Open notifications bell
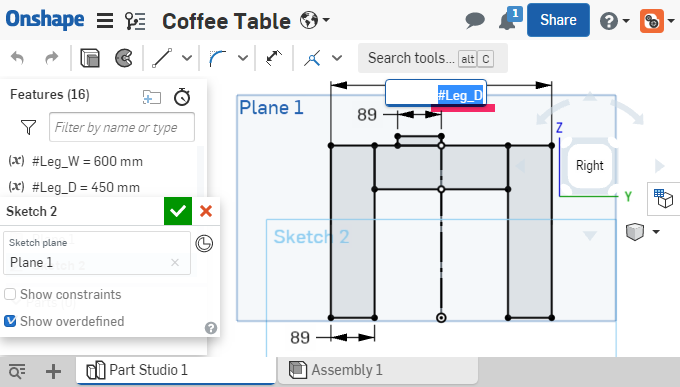680x387 pixels. [x=508, y=20]
